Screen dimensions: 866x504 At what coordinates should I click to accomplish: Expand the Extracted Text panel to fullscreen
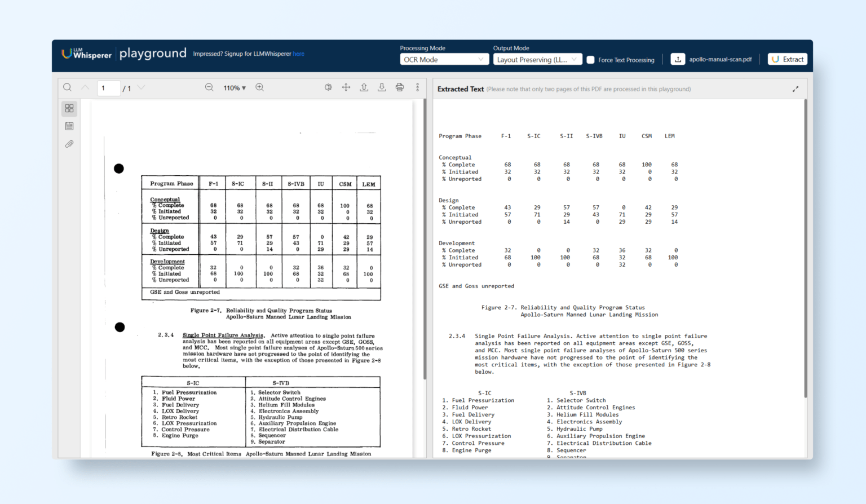796,89
